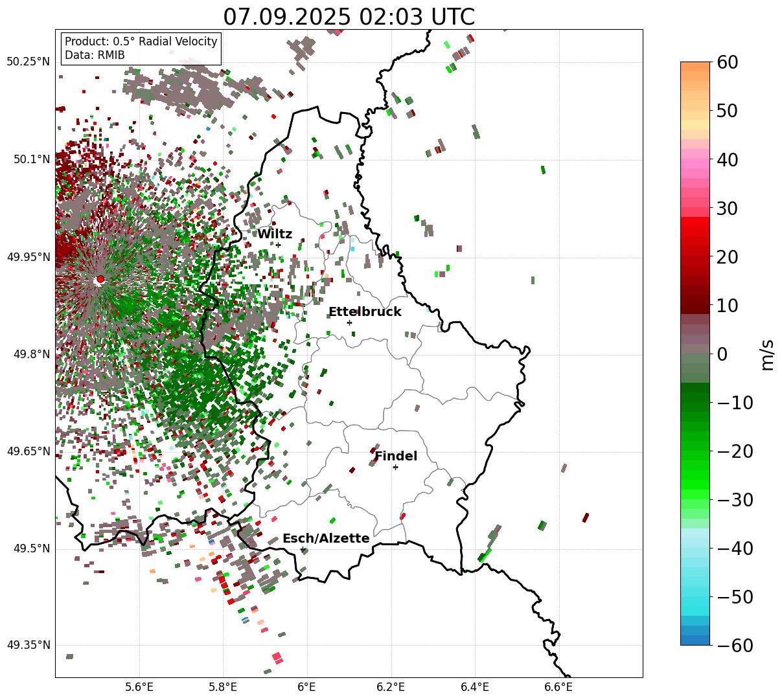The image size is (782, 700).
Task: Click the red radar site marker dot
Action: pyautogui.click(x=100, y=279)
